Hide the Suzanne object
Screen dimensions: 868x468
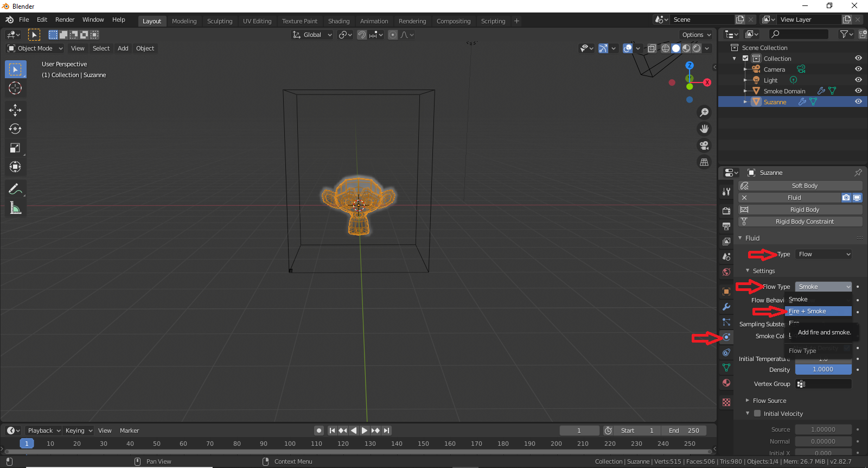858,102
